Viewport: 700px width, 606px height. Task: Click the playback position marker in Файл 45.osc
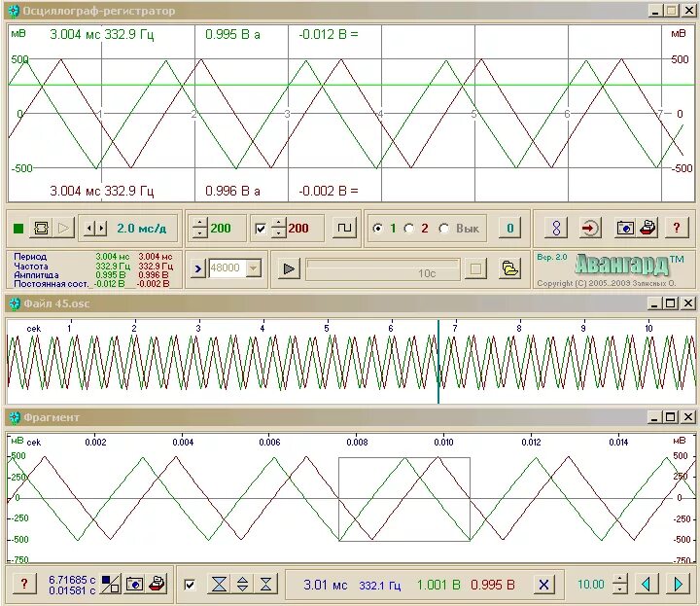click(438, 362)
